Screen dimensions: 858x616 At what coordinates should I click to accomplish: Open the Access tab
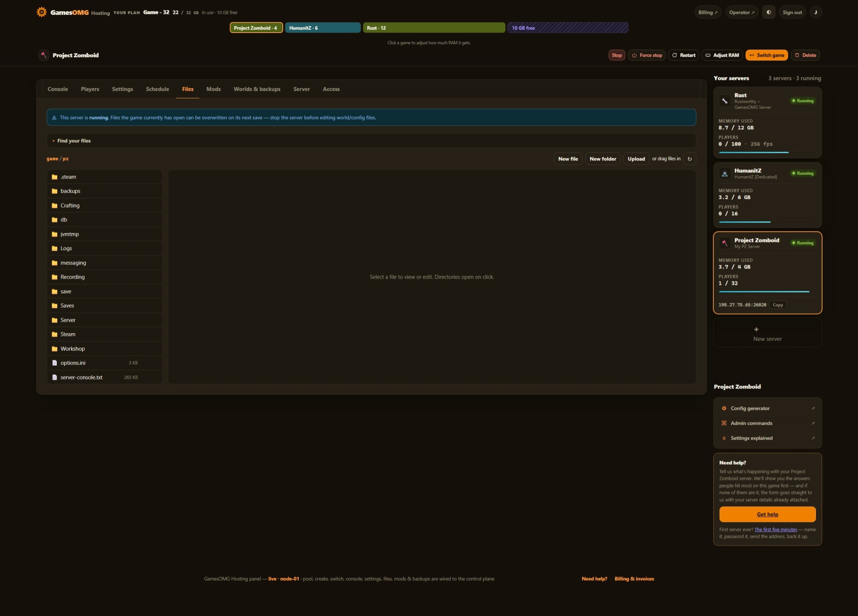(331, 89)
